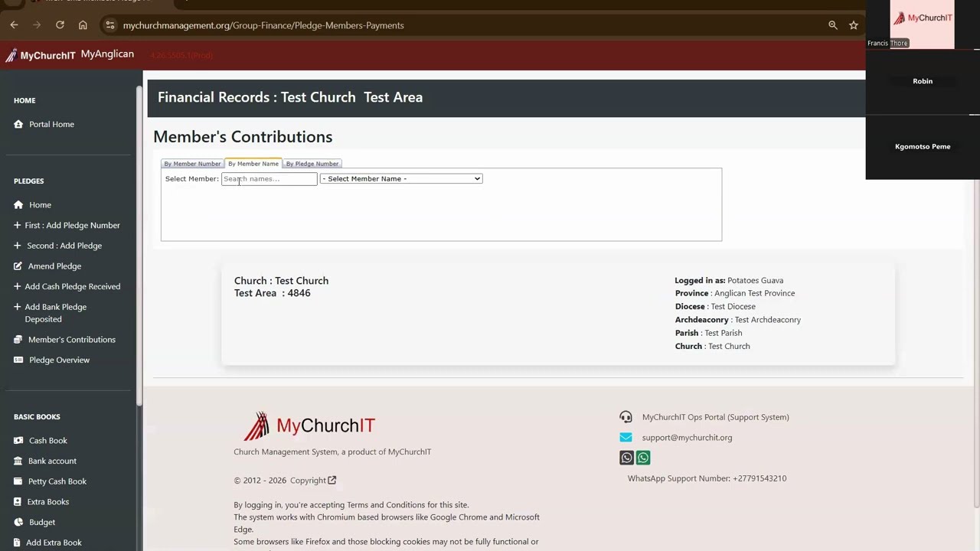Click the Copyright external link icon
This screenshot has width=980, height=551.
tap(332, 481)
